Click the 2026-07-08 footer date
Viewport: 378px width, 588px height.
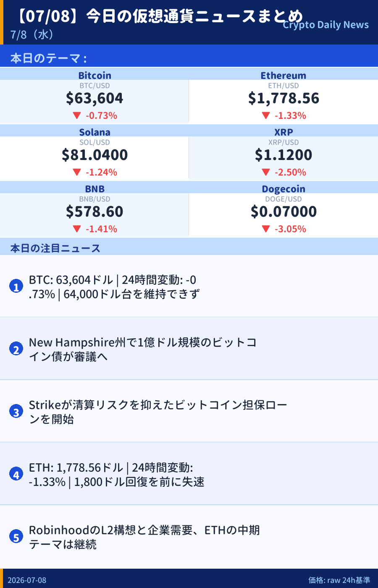27,580
